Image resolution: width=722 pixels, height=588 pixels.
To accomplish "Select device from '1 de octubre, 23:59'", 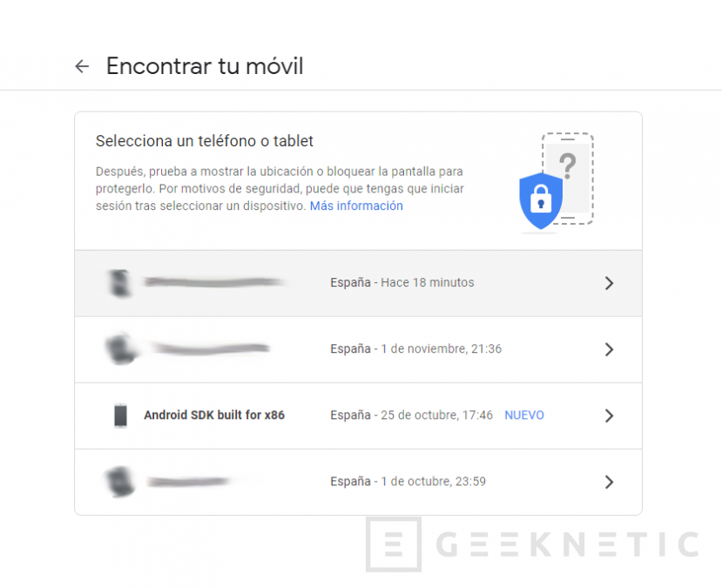I will (358, 482).
